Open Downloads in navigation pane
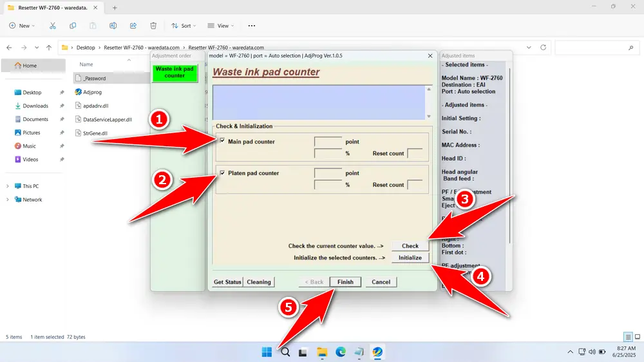 pos(35,106)
